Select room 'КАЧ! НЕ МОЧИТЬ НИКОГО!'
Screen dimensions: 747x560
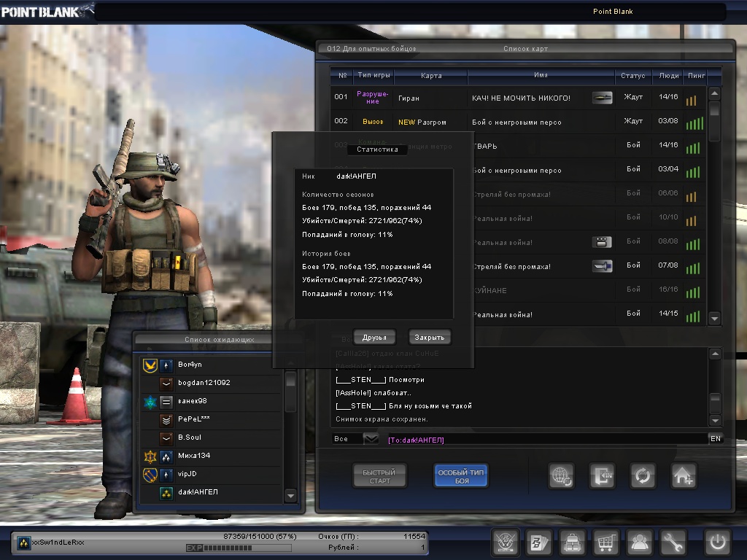point(518,98)
